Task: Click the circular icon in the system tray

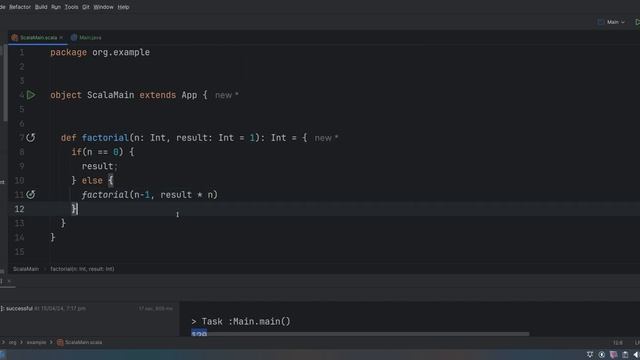Action: (602, 355)
